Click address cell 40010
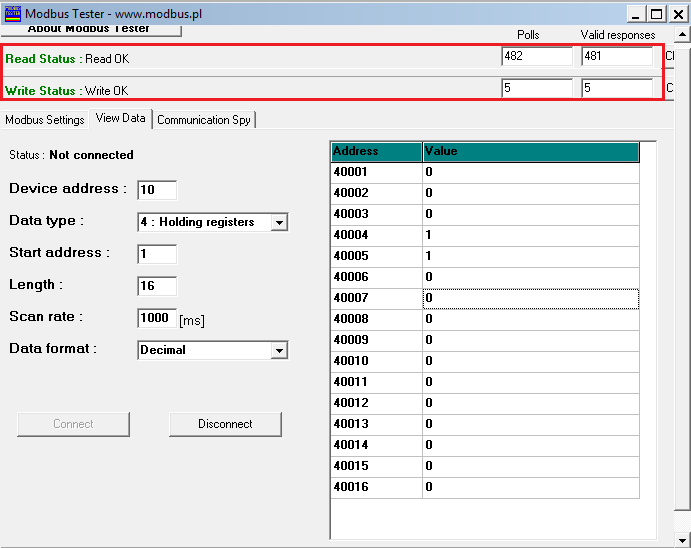 tap(376, 361)
